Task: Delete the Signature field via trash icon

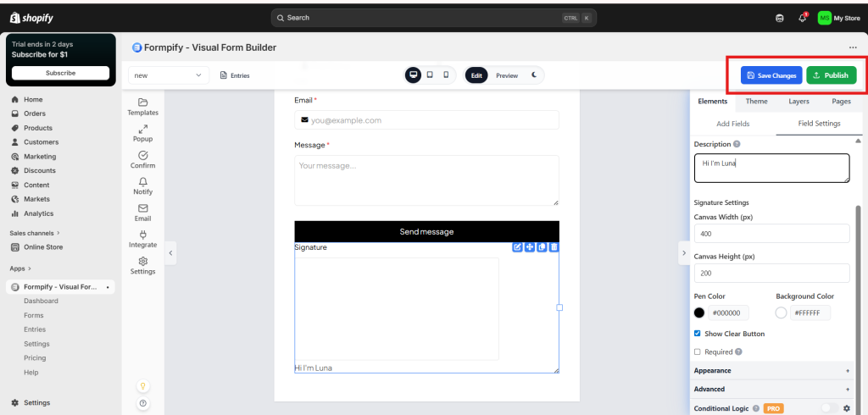Action: [x=554, y=247]
